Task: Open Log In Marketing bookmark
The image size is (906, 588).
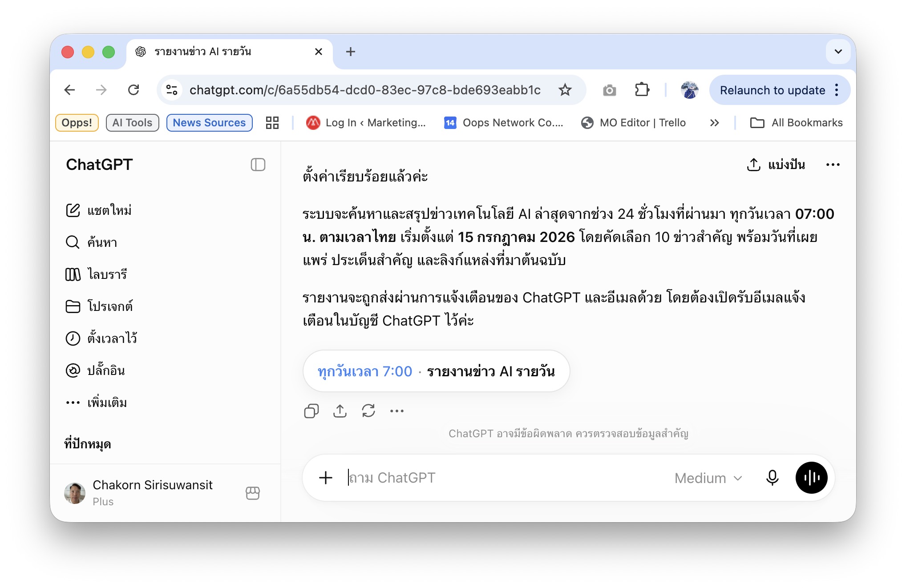Action: point(366,123)
